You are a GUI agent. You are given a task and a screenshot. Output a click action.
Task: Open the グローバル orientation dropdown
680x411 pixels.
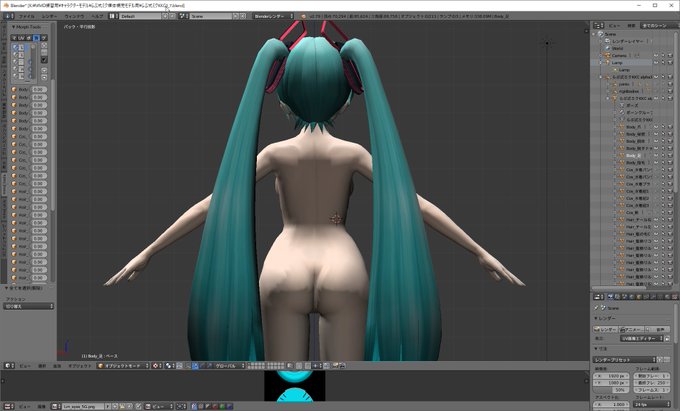coord(229,366)
